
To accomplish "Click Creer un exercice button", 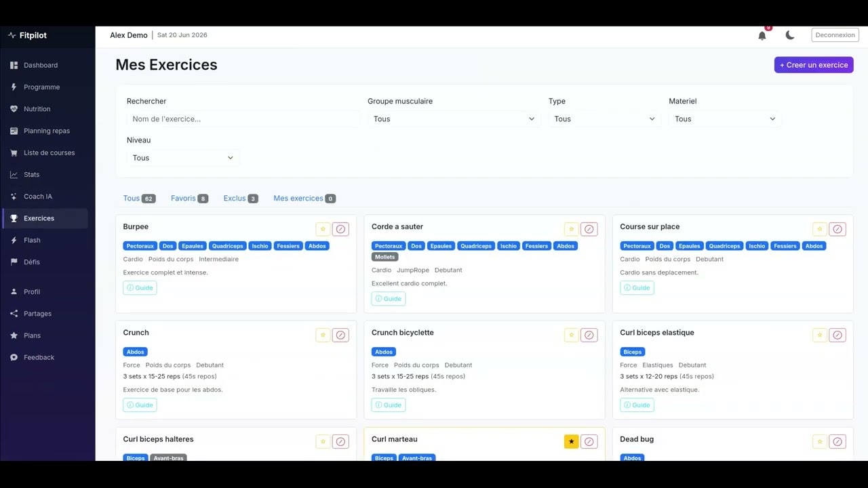I will (x=814, y=65).
